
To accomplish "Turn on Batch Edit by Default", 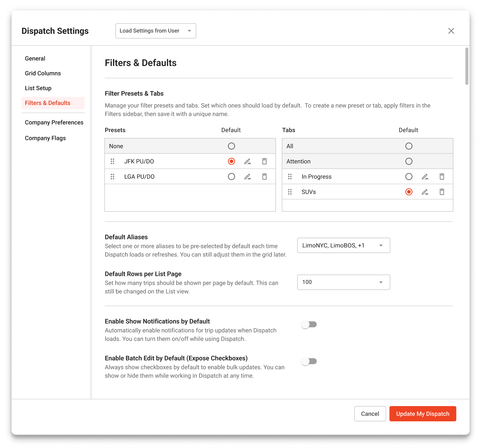I will 309,361.
